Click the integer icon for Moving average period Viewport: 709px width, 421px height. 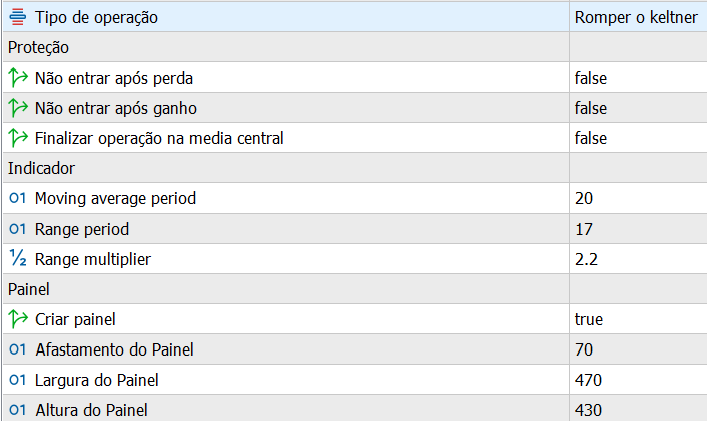coord(16,198)
